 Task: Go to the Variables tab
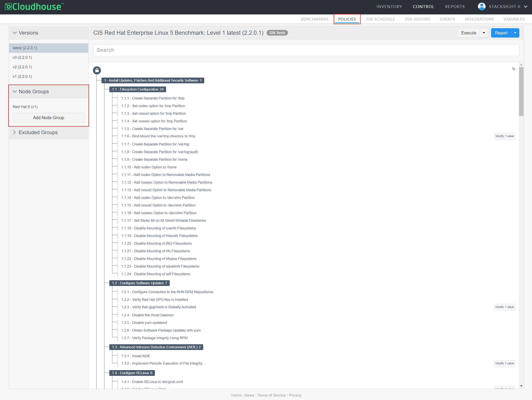click(514, 19)
